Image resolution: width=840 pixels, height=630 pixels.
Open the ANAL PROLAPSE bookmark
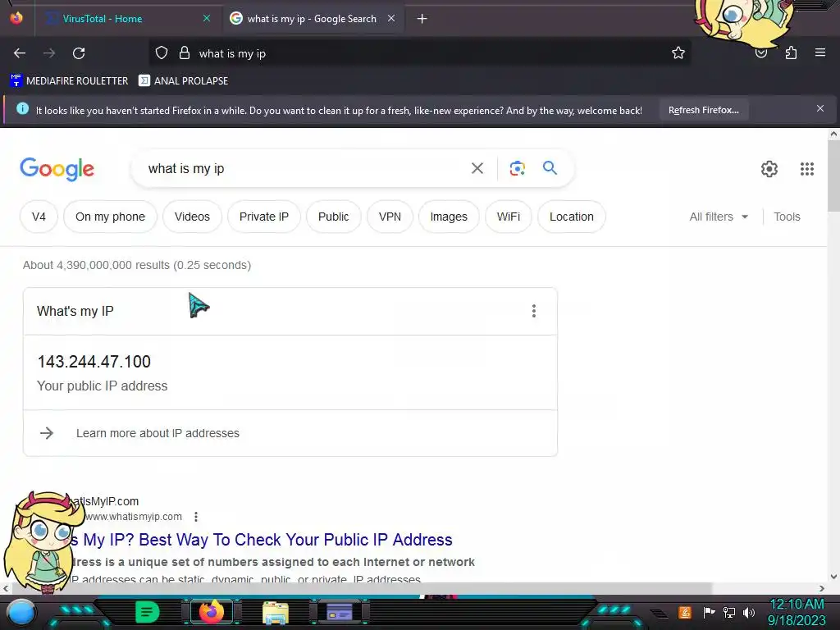point(183,81)
